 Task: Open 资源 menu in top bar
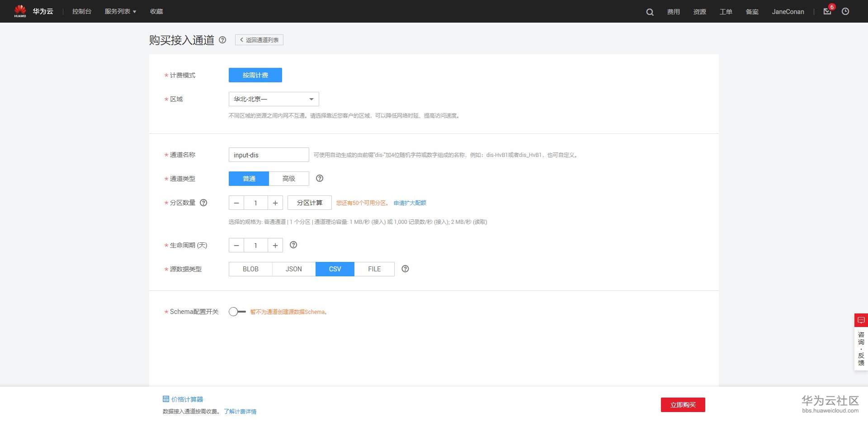700,12
